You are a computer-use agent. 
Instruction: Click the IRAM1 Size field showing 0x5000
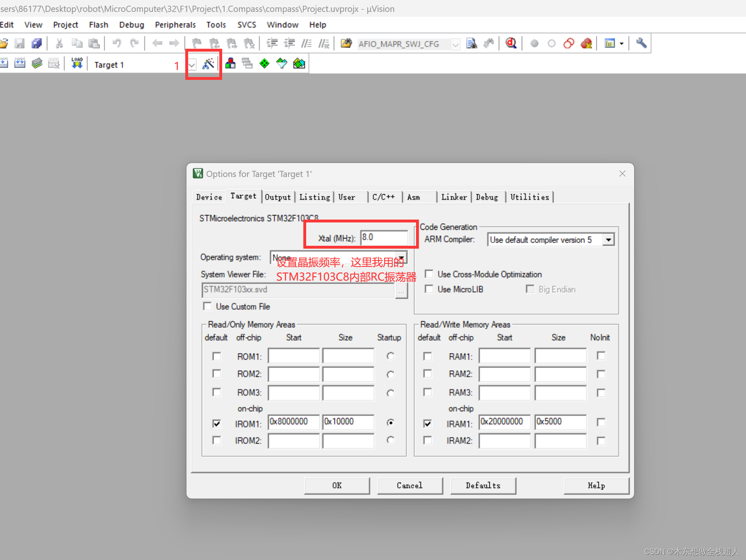point(560,422)
